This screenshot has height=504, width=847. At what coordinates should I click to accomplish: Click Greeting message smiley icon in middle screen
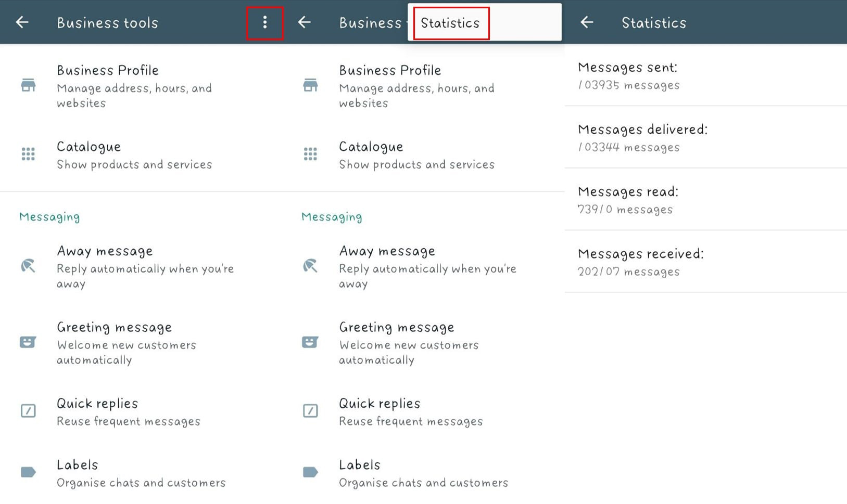[x=310, y=342]
